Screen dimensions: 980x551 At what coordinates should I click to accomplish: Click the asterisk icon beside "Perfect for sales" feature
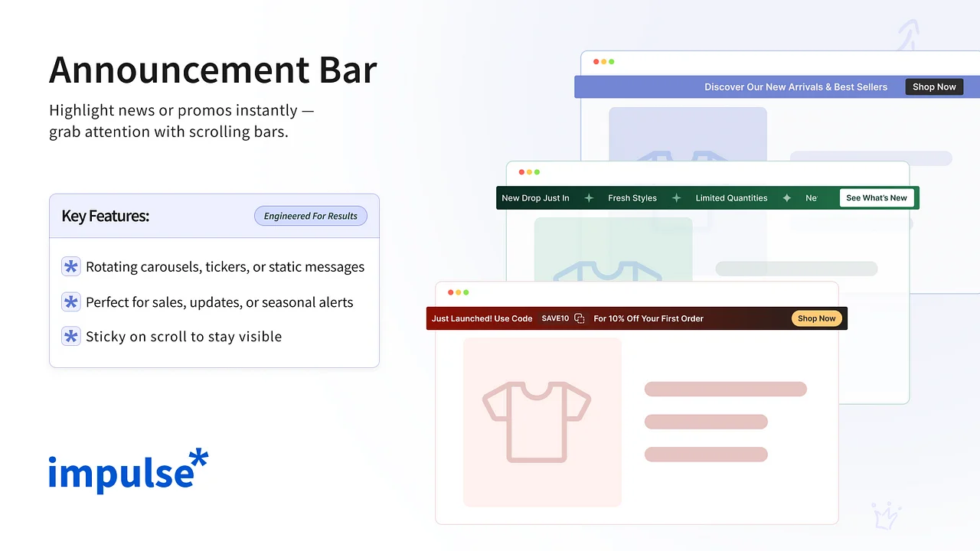click(70, 302)
